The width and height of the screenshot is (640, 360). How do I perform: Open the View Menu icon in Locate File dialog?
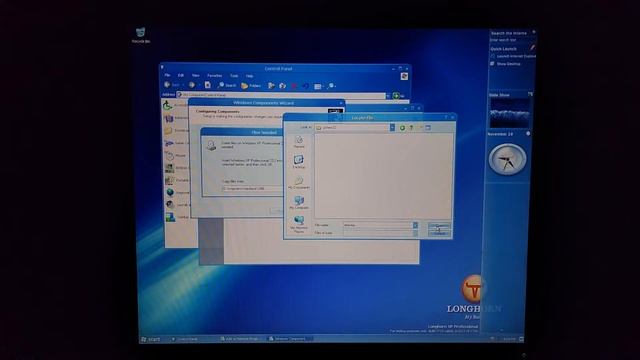click(428, 128)
